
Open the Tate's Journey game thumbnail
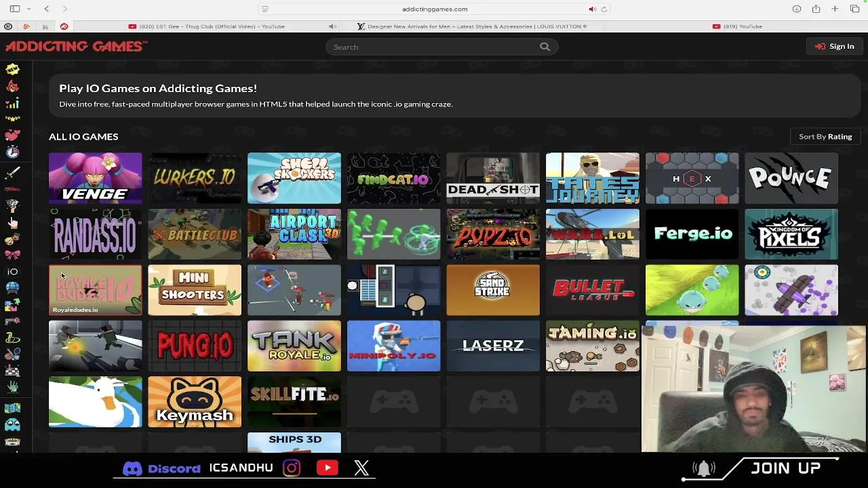[593, 178]
